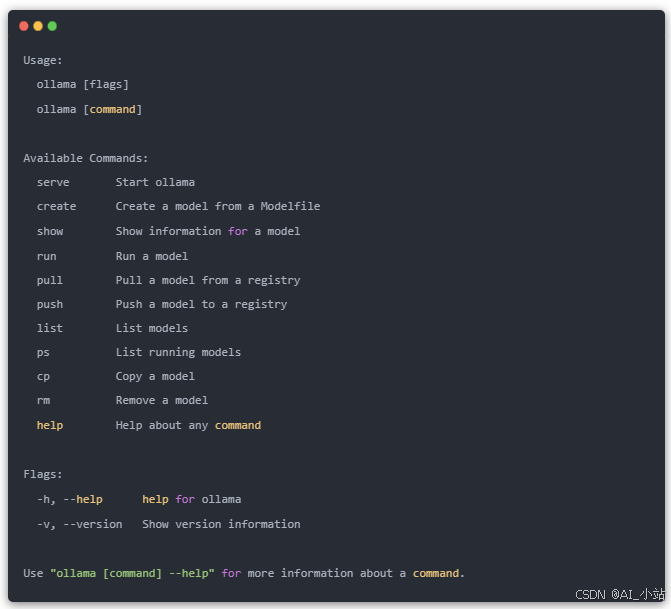Click the 'push' command name
The height and width of the screenshot is (609, 671).
tap(50, 305)
